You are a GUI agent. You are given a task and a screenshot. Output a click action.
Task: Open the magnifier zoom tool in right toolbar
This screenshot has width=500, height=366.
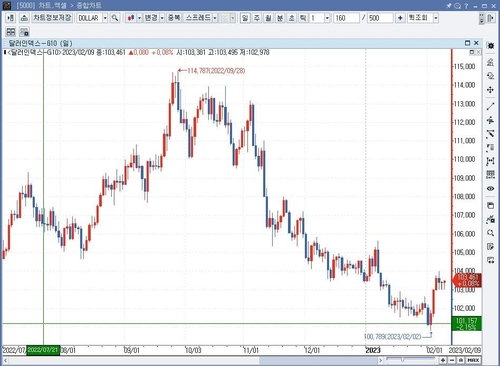coord(490,233)
